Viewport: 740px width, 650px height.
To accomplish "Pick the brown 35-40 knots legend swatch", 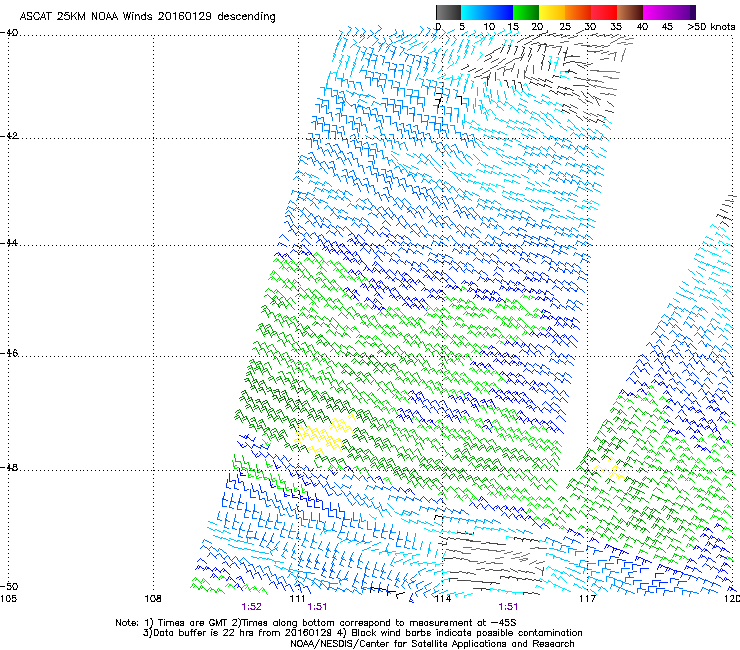I will point(630,12).
